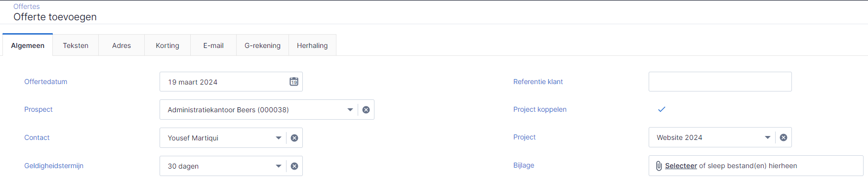Screen dimensions: 868x180
Task: Open the Korting tab
Action: (x=167, y=45)
